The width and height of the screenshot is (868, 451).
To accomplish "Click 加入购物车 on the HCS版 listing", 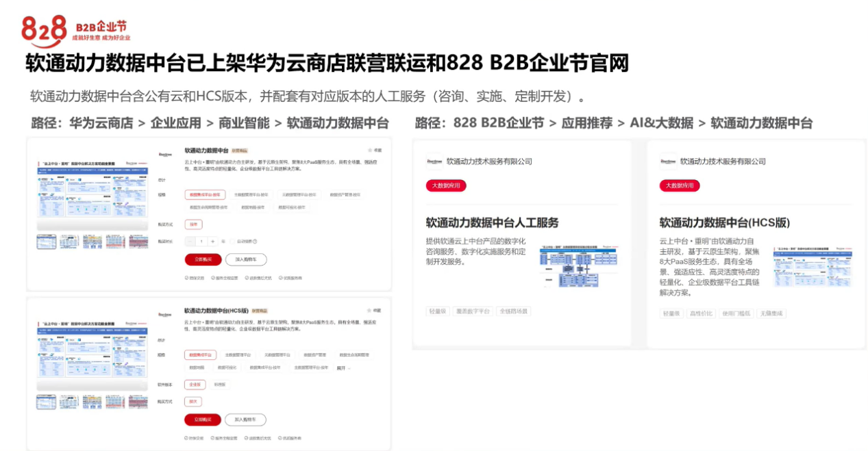I will pos(245,420).
